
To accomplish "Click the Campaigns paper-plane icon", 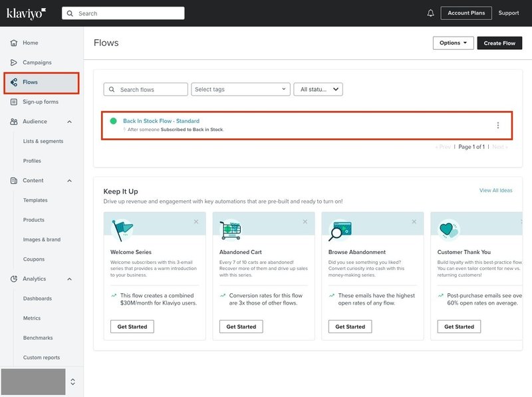I will [x=14, y=63].
